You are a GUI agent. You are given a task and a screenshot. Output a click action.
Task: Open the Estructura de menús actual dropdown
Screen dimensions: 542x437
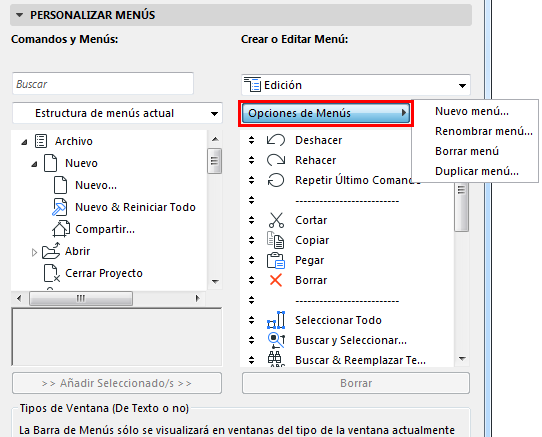point(118,113)
